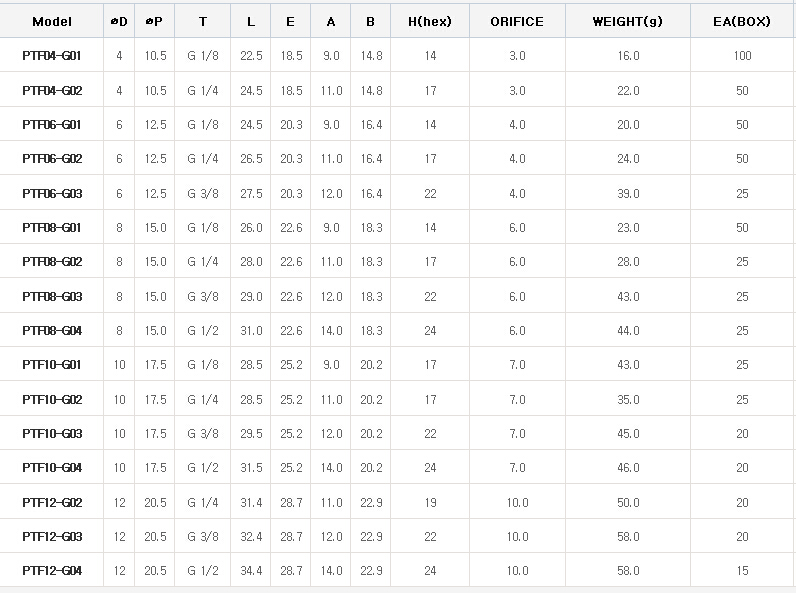Click model PTF12-G04 in last row

[52, 571]
